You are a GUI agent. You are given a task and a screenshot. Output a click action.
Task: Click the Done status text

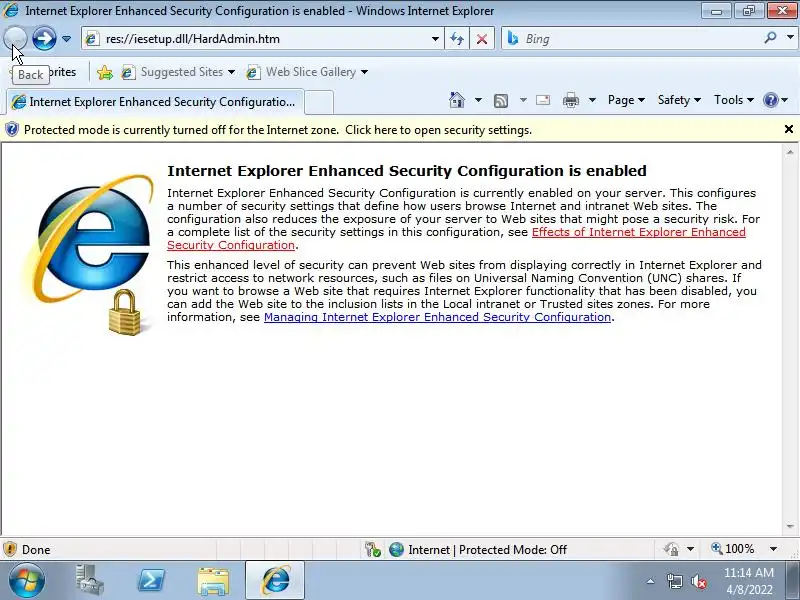click(x=36, y=549)
